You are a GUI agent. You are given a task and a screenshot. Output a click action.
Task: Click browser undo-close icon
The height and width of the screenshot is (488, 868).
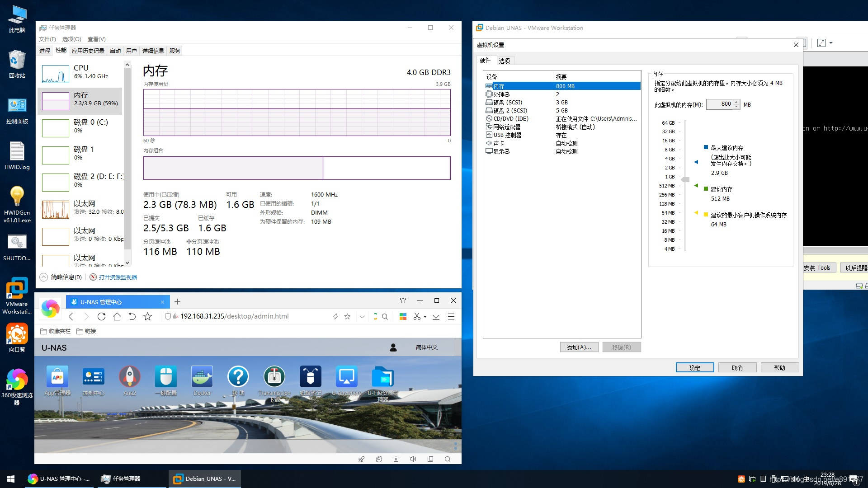click(x=132, y=316)
